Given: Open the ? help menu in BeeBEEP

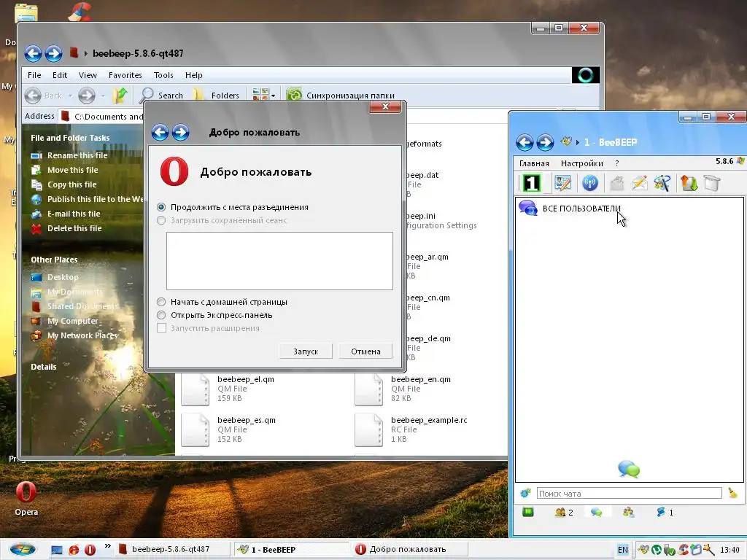Looking at the screenshot, I should [x=616, y=163].
